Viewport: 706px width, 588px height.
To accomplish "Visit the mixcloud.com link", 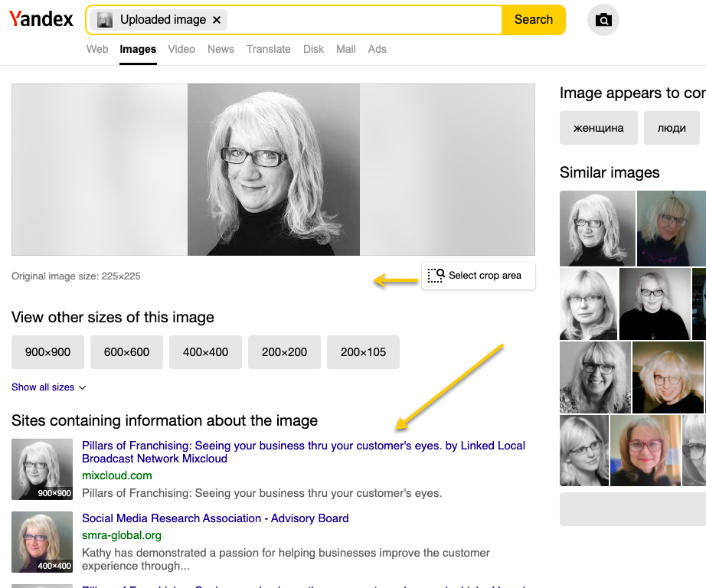I will click(117, 475).
